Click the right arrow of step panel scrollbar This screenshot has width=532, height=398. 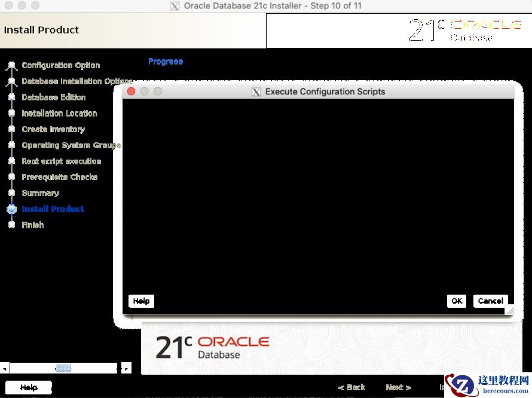[x=126, y=368]
